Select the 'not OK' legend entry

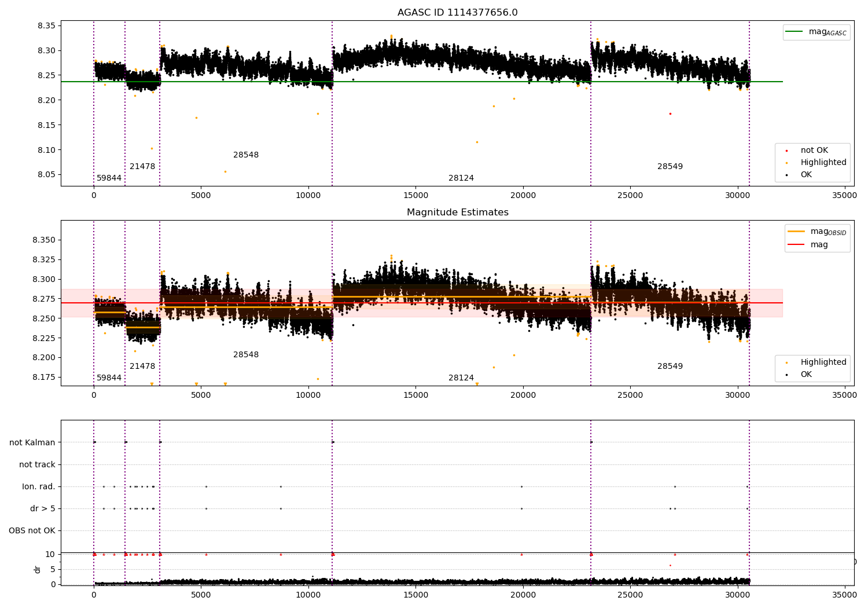(x=814, y=151)
